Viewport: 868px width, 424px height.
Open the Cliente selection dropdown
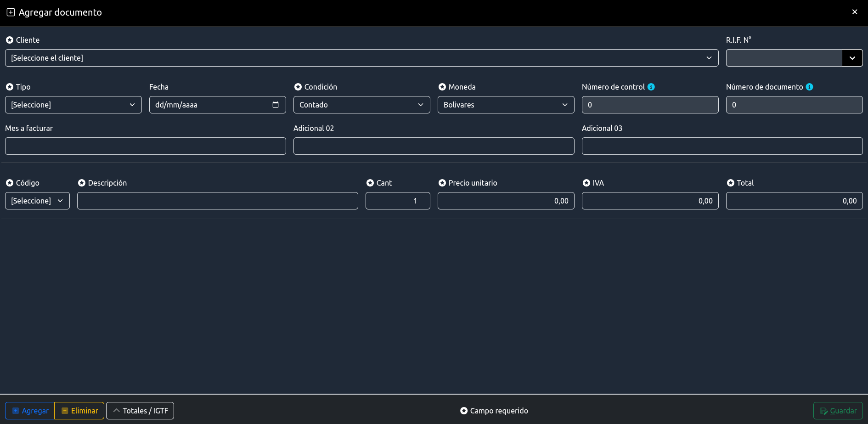[x=361, y=58]
